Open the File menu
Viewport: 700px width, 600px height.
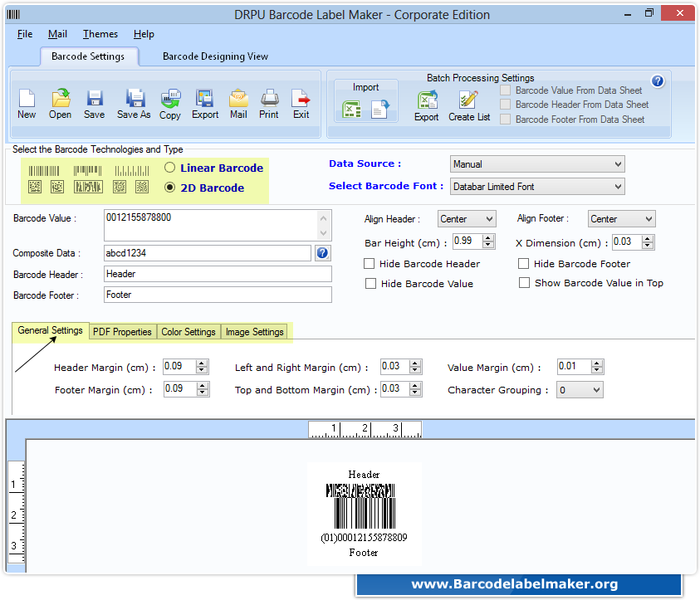[x=25, y=34]
